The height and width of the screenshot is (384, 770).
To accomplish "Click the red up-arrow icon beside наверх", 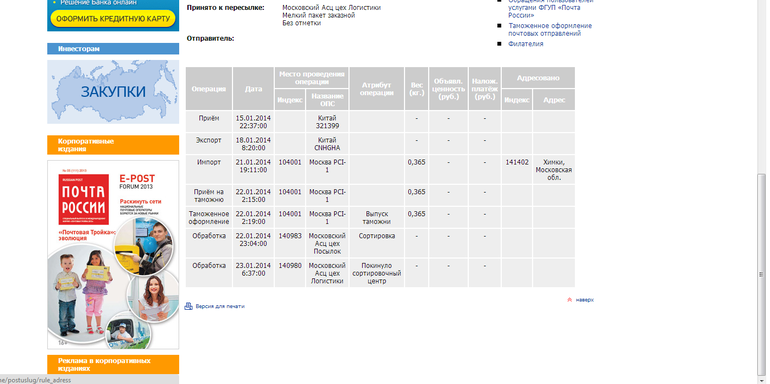I will tap(570, 300).
